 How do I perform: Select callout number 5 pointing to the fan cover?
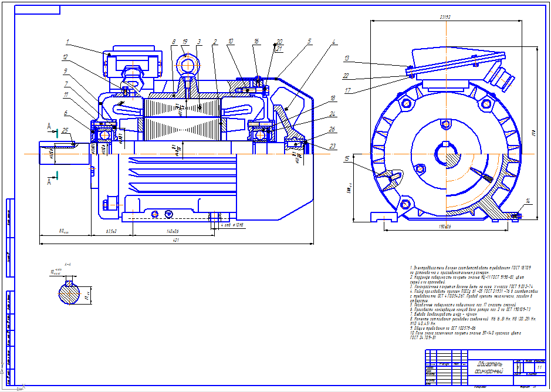309,42
